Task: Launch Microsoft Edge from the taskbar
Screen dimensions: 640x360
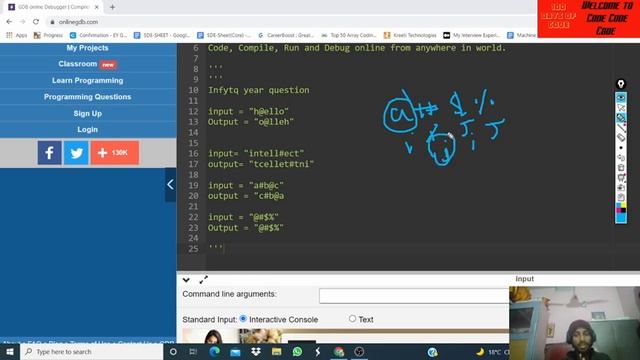Action: [215, 351]
